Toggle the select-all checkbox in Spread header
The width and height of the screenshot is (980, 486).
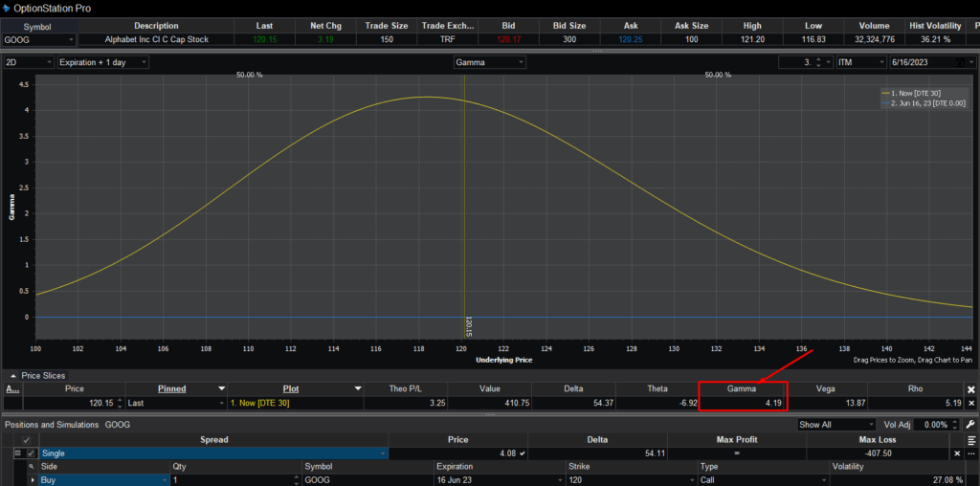26,439
